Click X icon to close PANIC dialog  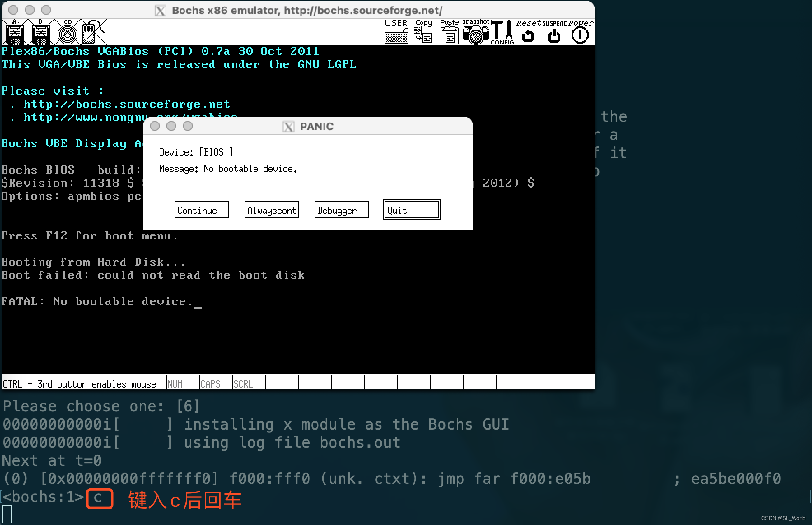click(289, 127)
